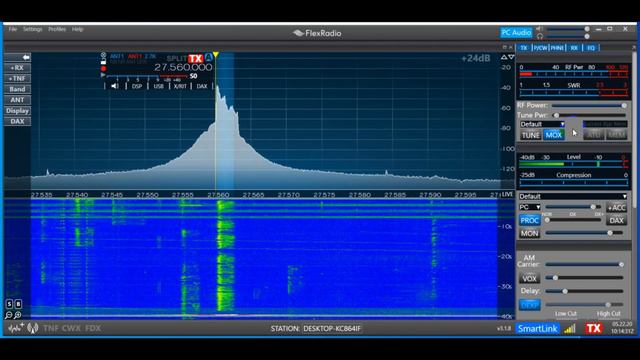Image resolution: width=640 pixels, height=360 pixels.
Task: Toggle the slice lock icon
Action: 103,62
